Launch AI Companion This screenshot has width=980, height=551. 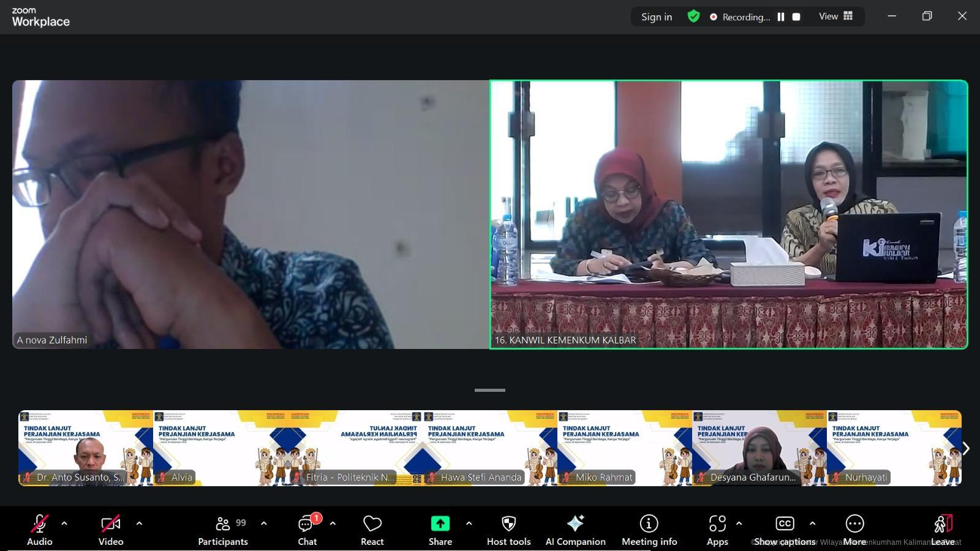click(x=575, y=530)
